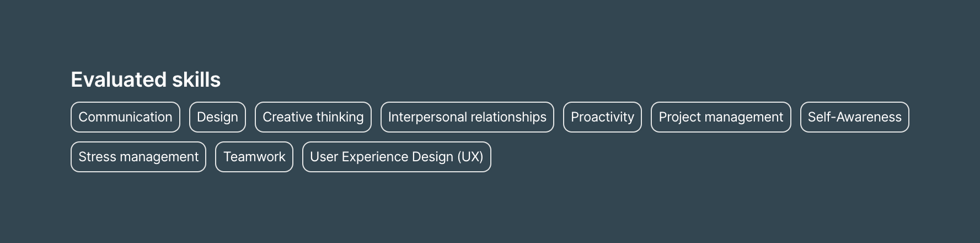Tap the Project management pill beside Proactivity

[x=721, y=117]
